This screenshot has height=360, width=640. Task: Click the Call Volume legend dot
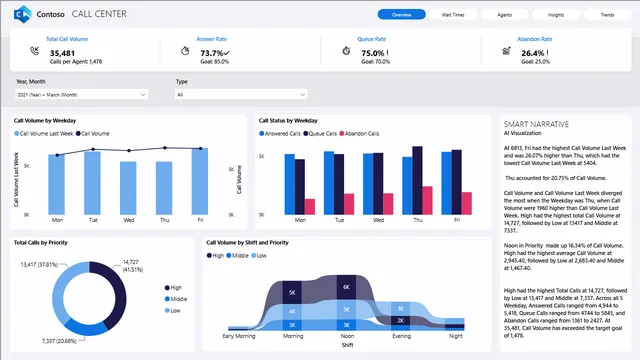click(x=78, y=133)
